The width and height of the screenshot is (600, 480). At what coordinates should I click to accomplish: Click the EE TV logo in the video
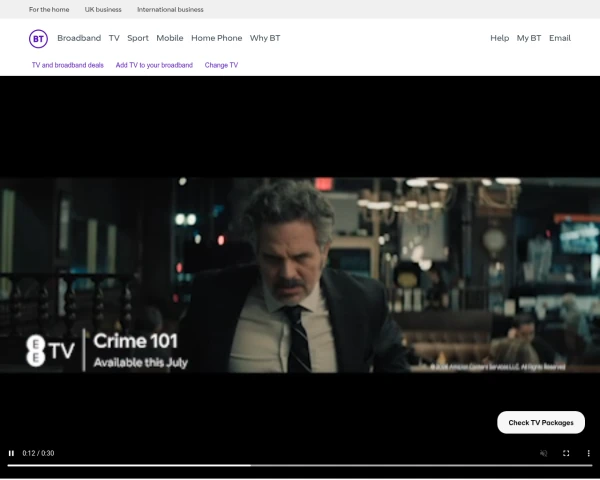coord(50,350)
